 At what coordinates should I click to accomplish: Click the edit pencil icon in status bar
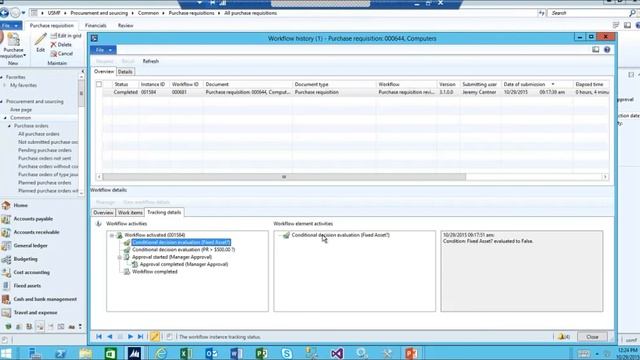tap(154, 337)
